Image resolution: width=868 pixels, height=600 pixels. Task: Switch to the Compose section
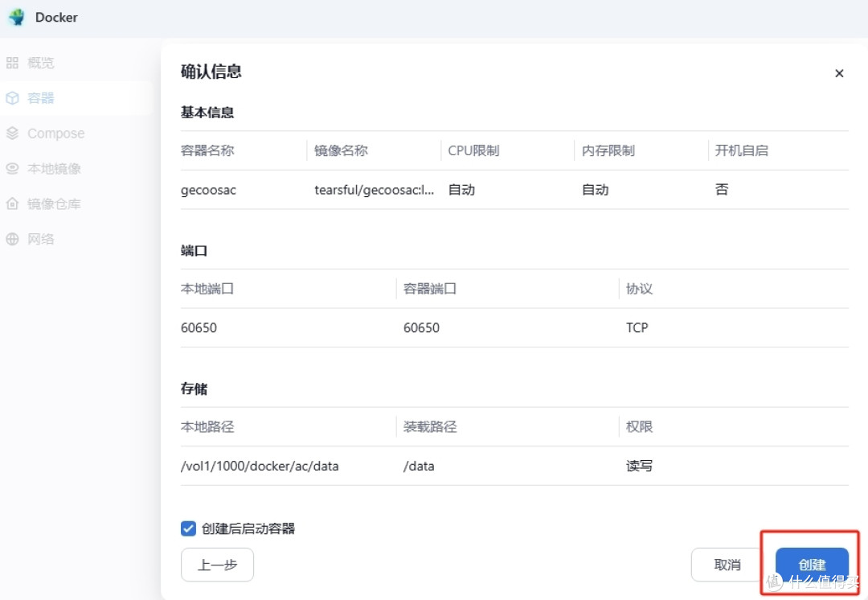55,133
